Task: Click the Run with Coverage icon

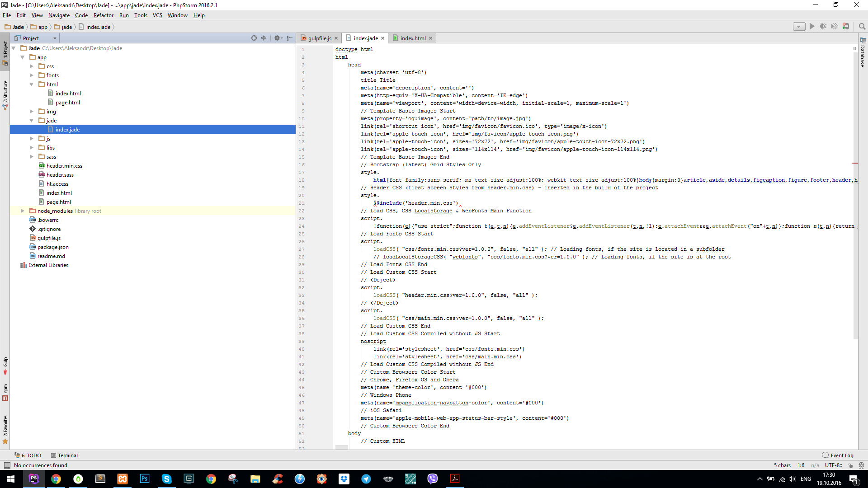Action: 835,27
